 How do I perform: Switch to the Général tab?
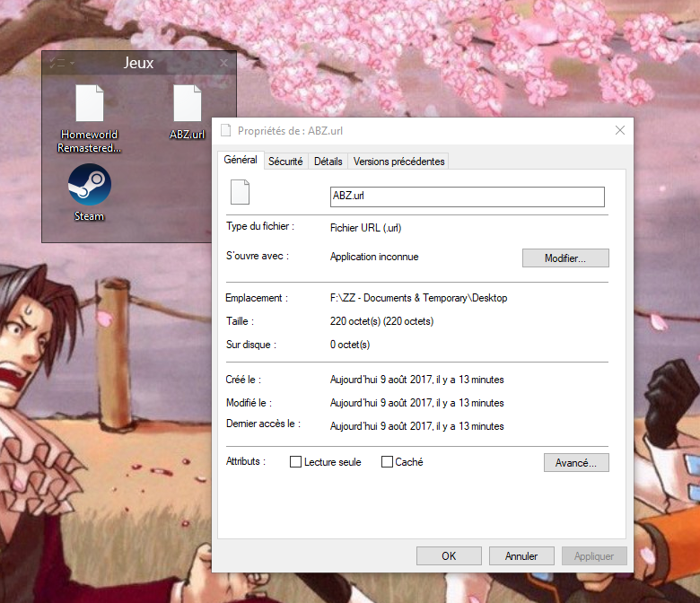pos(241,160)
